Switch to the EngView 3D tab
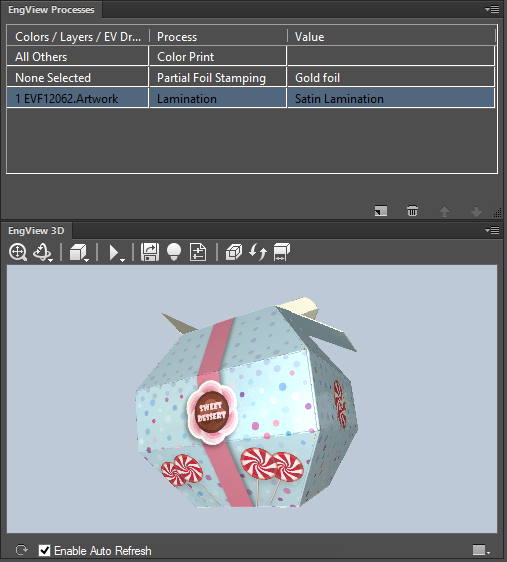The height and width of the screenshot is (562, 507). (x=36, y=230)
